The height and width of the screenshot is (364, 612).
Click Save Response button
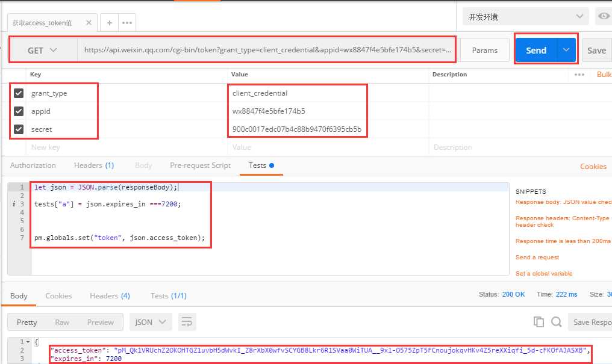[590, 322]
